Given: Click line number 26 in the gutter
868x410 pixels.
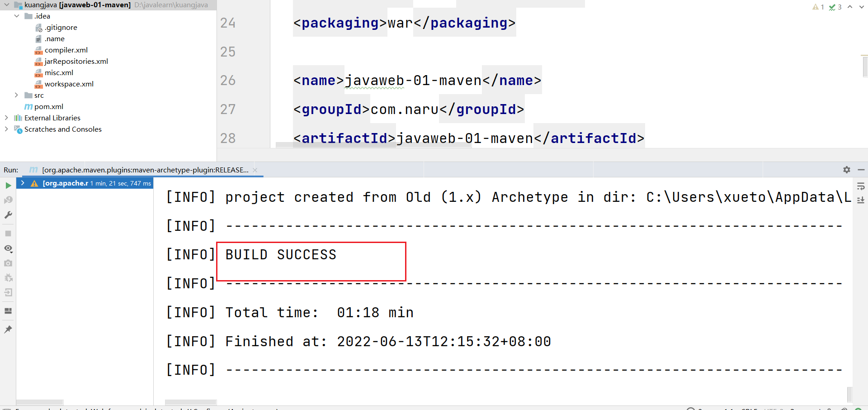Looking at the screenshot, I should coord(228,80).
